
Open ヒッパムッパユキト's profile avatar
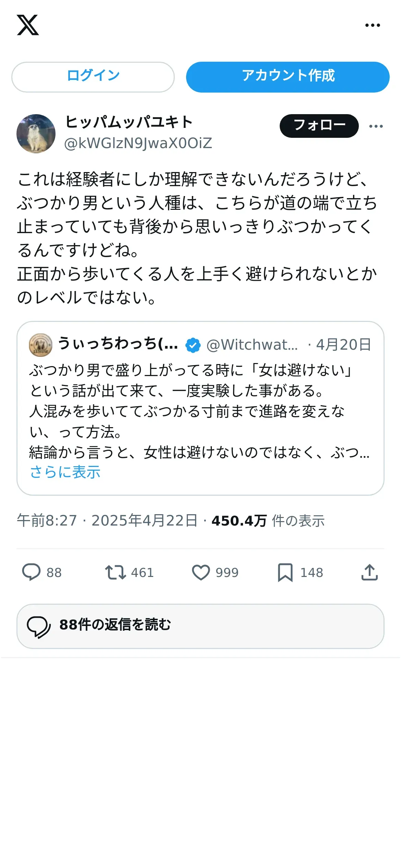(x=36, y=133)
